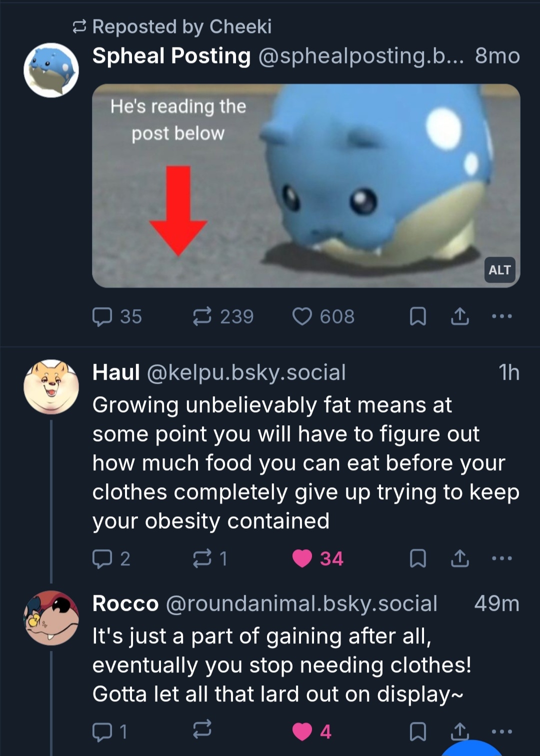Open more options on Haul's post
The height and width of the screenshot is (756, 540).
pyautogui.click(x=501, y=558)
